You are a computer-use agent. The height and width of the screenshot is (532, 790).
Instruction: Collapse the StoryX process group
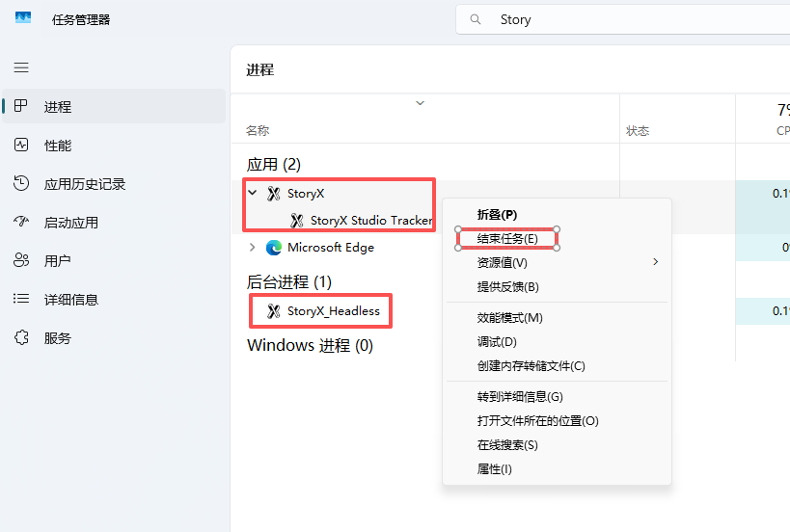pyautogui.click(x=253, y=192)
